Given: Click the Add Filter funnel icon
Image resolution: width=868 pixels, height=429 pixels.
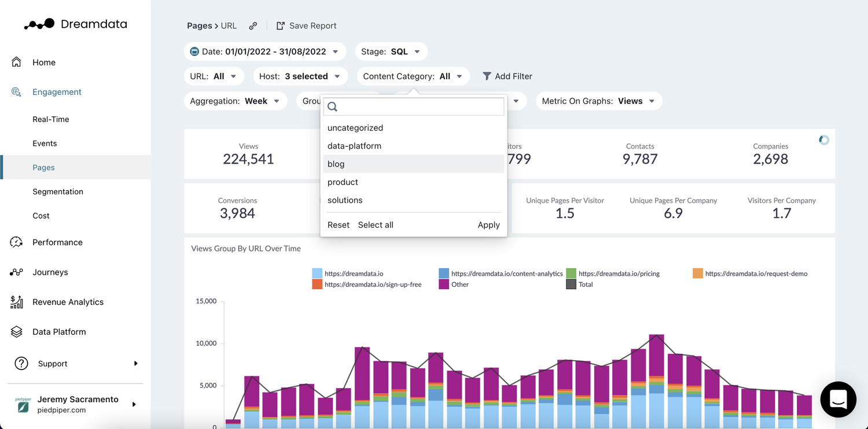Looking at the screenshot, I should click(487, 76).
